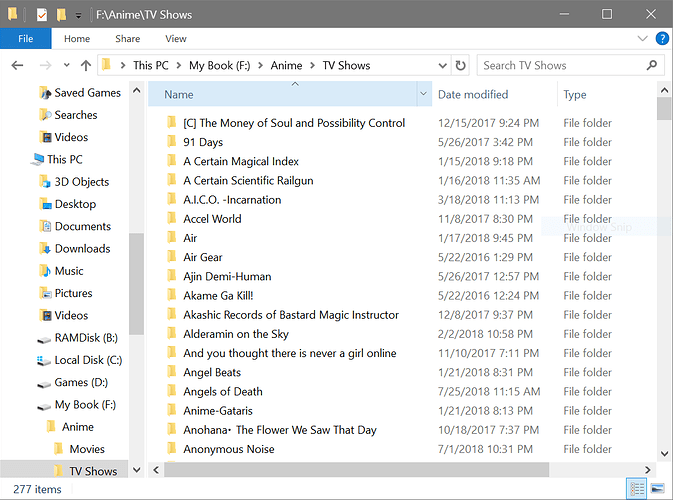Click This PC in the address bar
This screenshot has height=500, width=673.
pyautogui.click(x=151, y=65)
